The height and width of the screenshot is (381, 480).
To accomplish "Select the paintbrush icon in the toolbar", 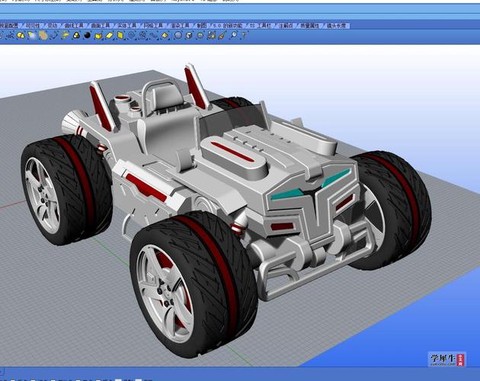I will point(222,35).
